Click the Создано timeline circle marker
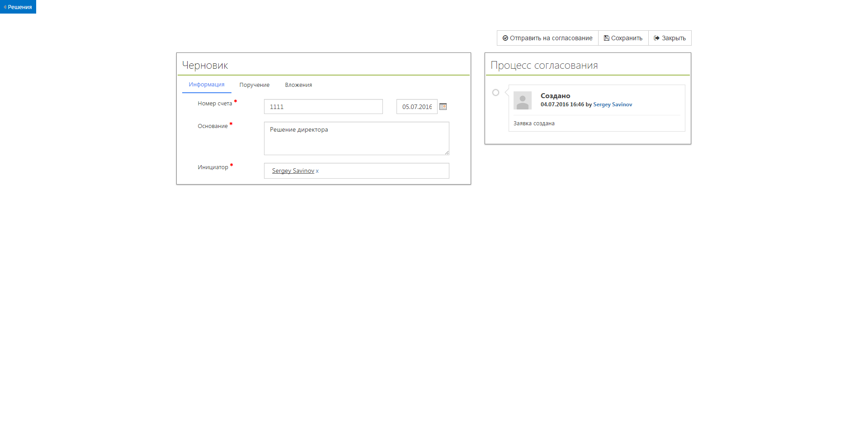The height and width of the screenshot is (427, 868). tap(495, 93)
